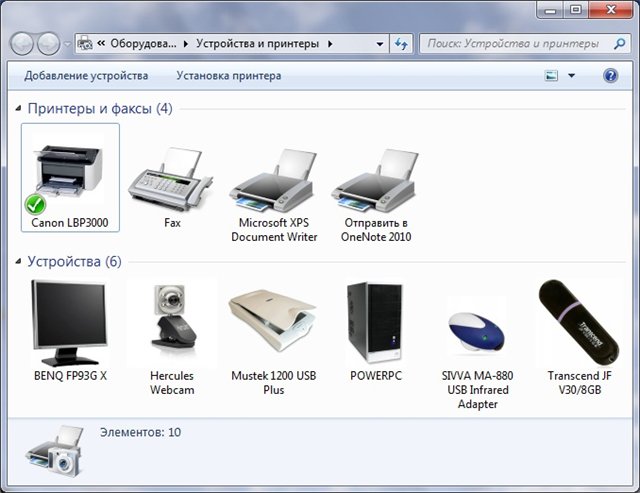Click the devices icon in the address bar
The width and height of the screenshot is (640, 493).
84,44
